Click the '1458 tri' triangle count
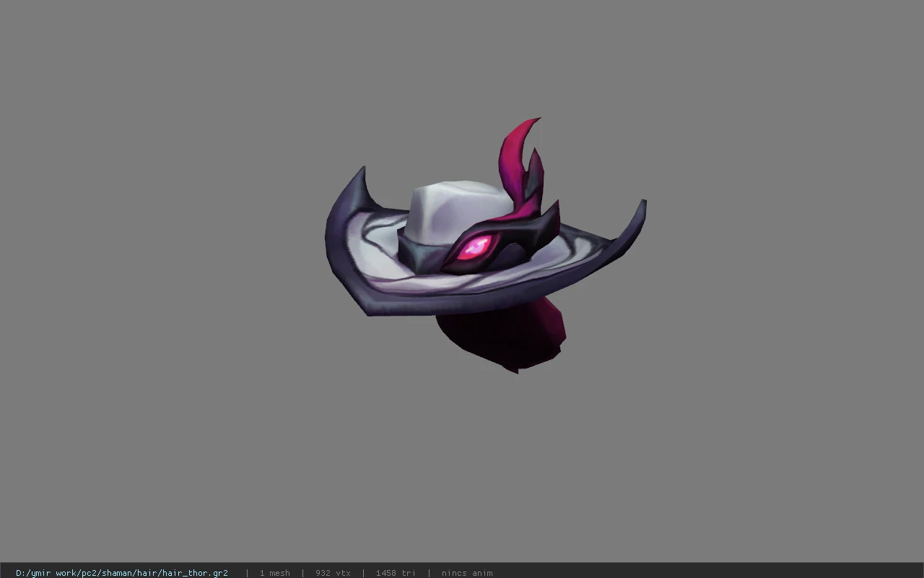The image size is (924, 578). (x=396, y=573)
